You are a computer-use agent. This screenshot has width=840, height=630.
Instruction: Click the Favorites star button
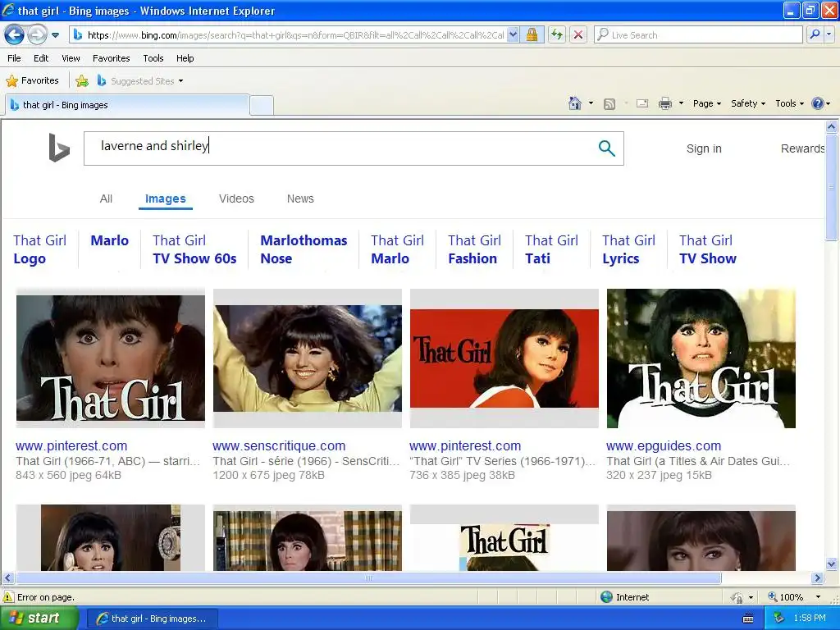32,81
